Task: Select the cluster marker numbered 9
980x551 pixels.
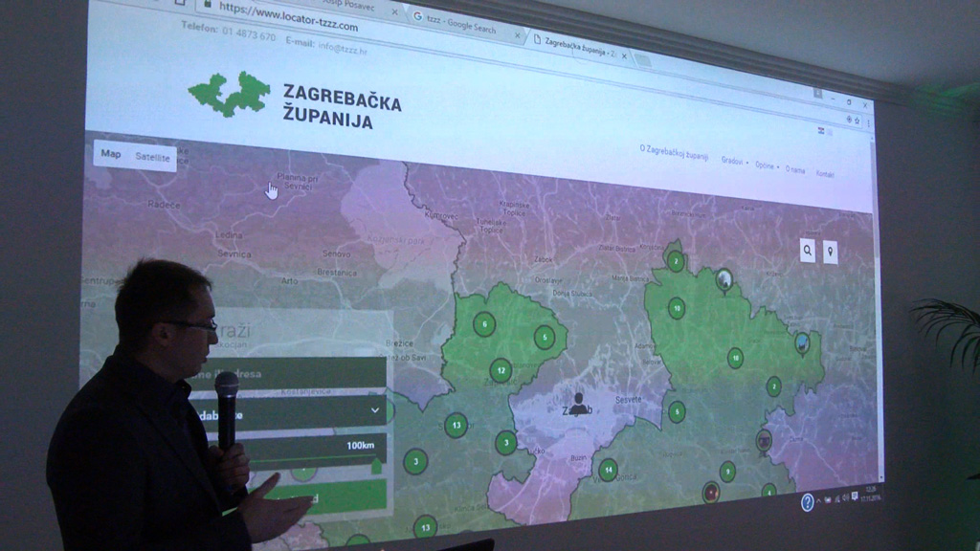Action: coord(727,472)
